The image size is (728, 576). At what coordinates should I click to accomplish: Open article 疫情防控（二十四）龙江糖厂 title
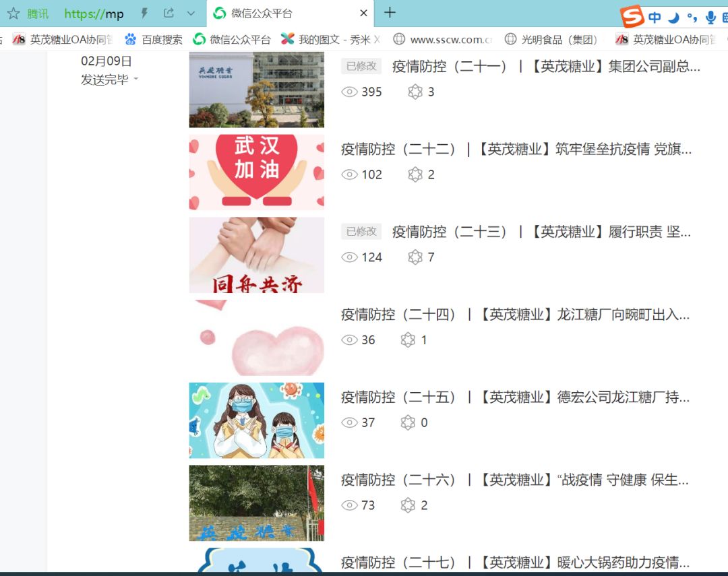click(516, 315)
